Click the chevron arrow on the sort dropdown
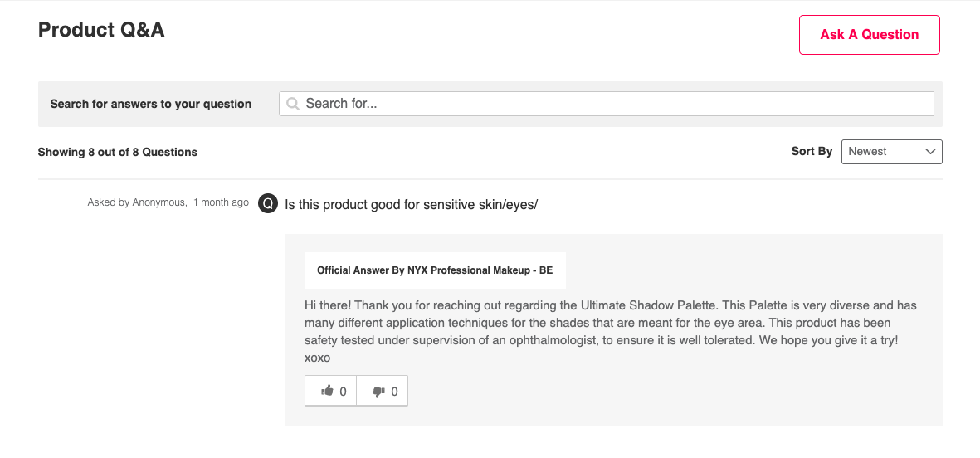980x458 pixels. click(930, 152)
